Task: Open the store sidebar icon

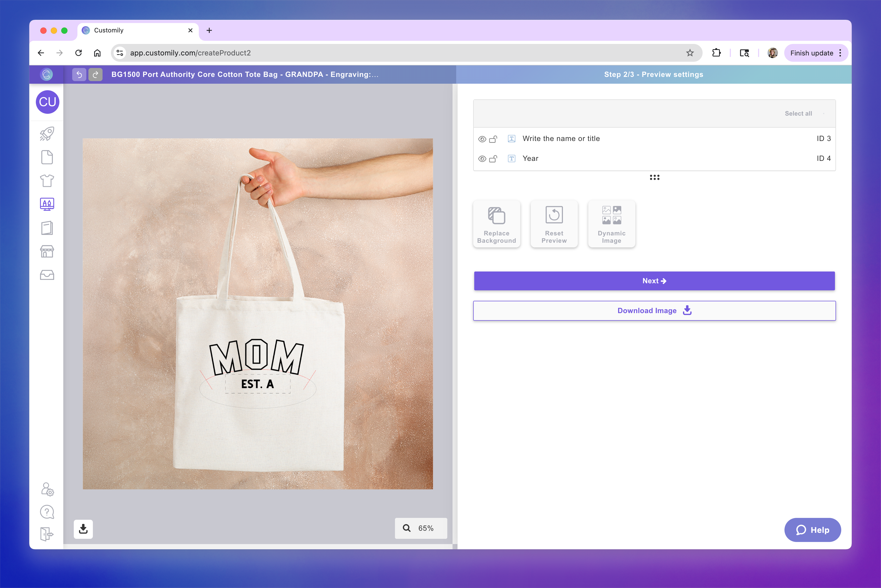Action: [47, 251]
